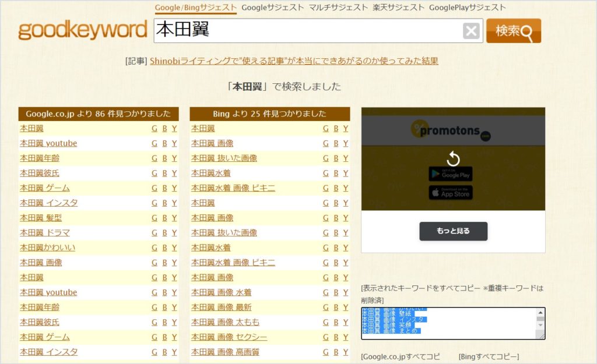Click Y link in the 本田翼 画像 最新 row
The width and height of the screenshot is (597, 364).
(345, 308)
